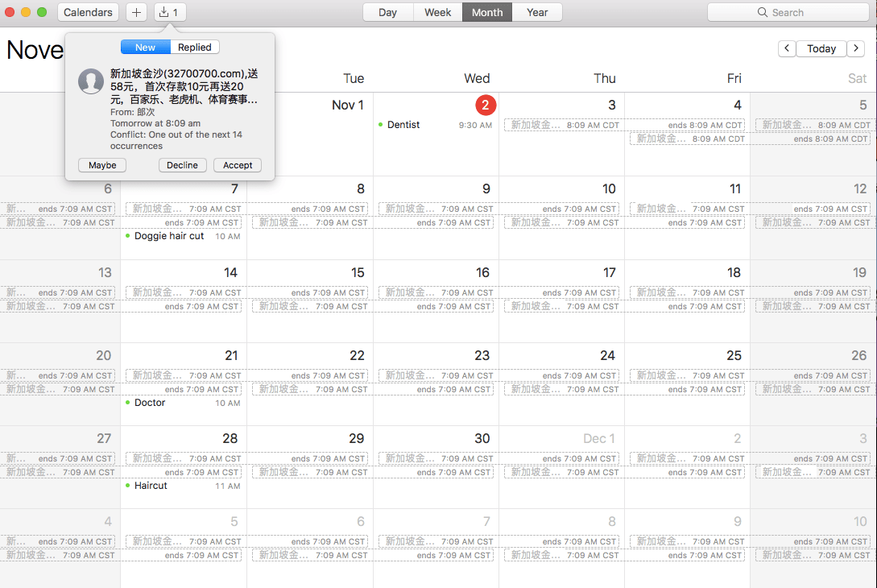This screenshot has height=588, width=877.
Task: Close the Calendar window with red button
Action: (x=10, y=12)
